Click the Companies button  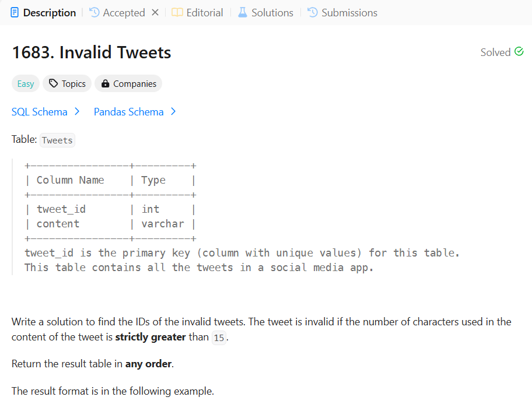tap(128, 83)
